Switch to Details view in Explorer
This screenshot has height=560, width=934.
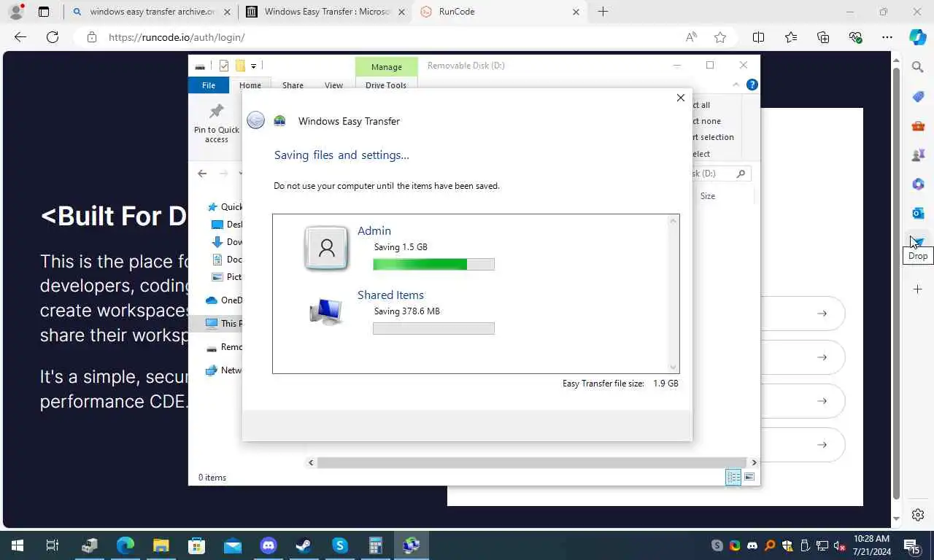(x=733, y=477)
